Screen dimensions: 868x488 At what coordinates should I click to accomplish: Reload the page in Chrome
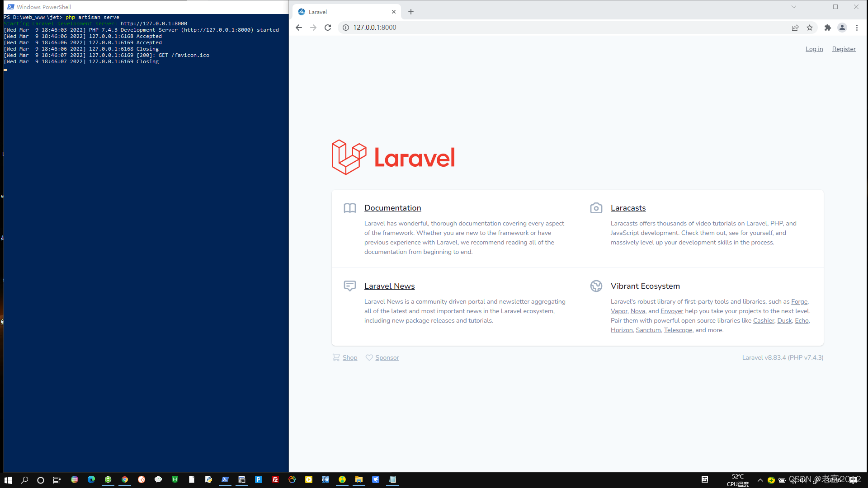(x=328, y=28)
